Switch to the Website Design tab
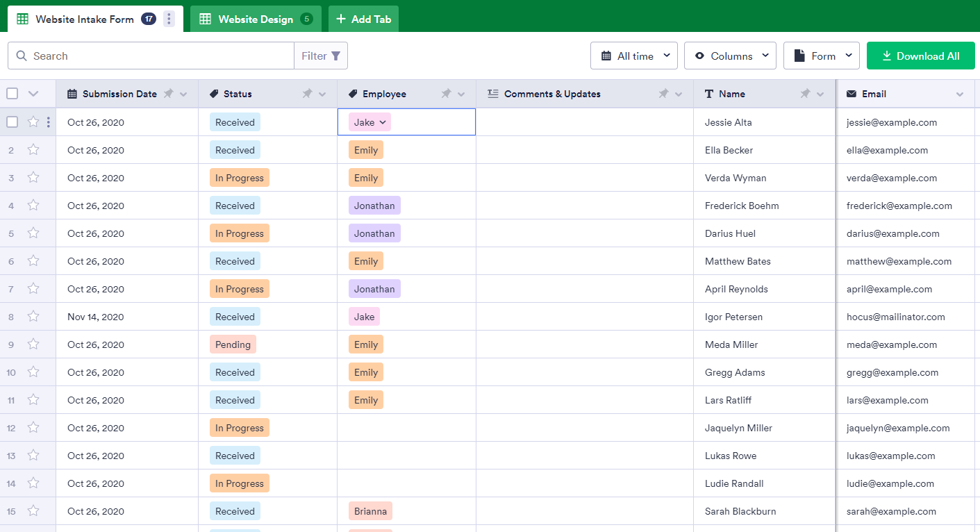This screenshot has height=532, width=980. 256,19
